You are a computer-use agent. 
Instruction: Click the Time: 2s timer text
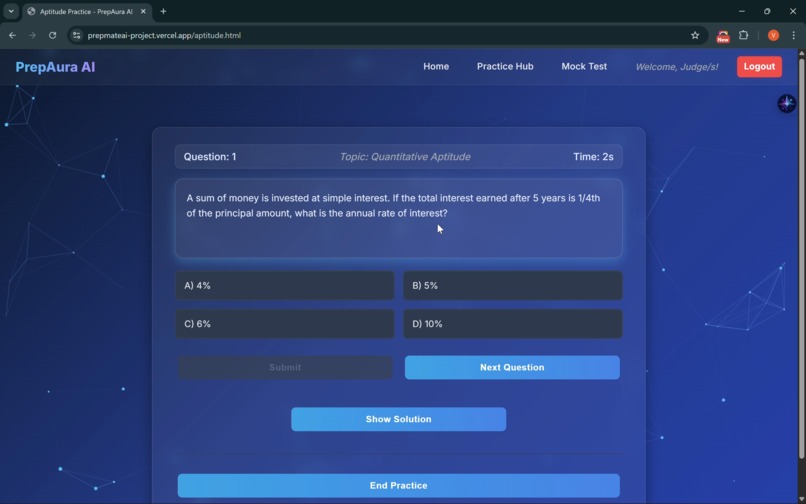[x=593, y=157]
